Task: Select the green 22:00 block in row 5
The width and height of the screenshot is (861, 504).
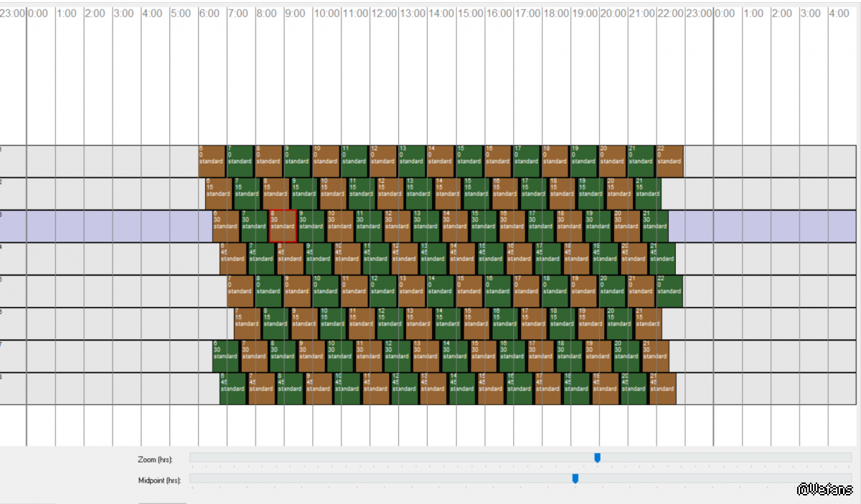Action: tap(669, 291)
